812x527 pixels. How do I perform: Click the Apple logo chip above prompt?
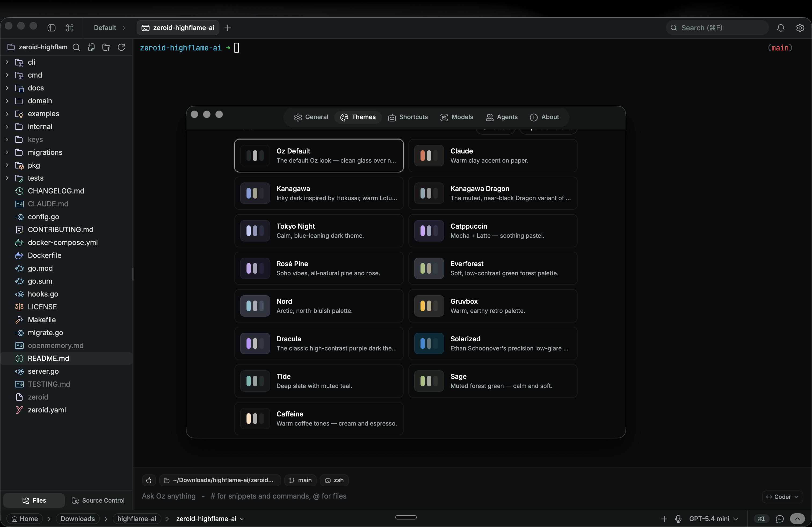[x=149, y=480]
